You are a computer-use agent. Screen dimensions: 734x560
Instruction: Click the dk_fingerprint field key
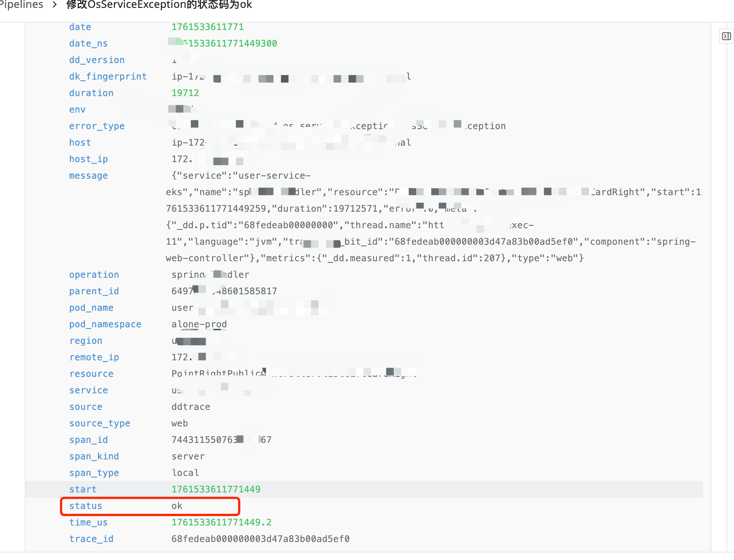pos(108,77)
